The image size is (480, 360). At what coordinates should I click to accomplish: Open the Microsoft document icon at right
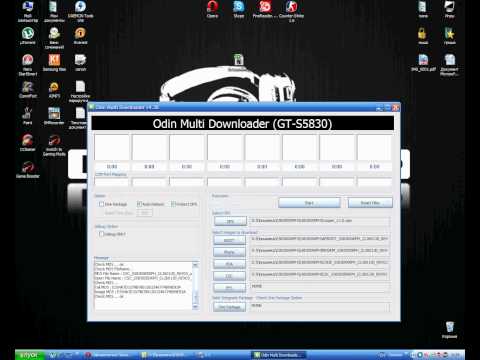coord(449,65)
